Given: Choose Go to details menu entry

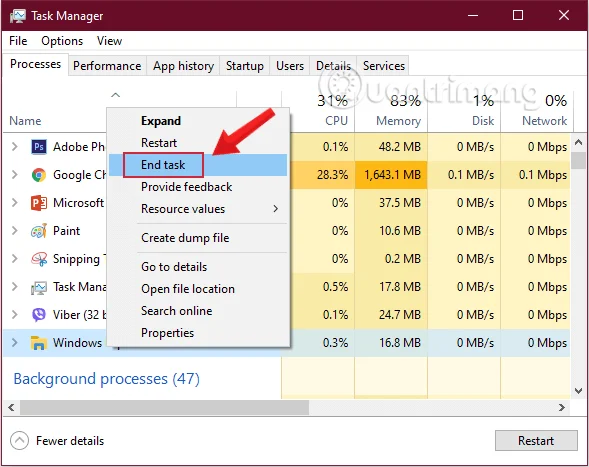Looking at the screenshot, I should 199,267.
